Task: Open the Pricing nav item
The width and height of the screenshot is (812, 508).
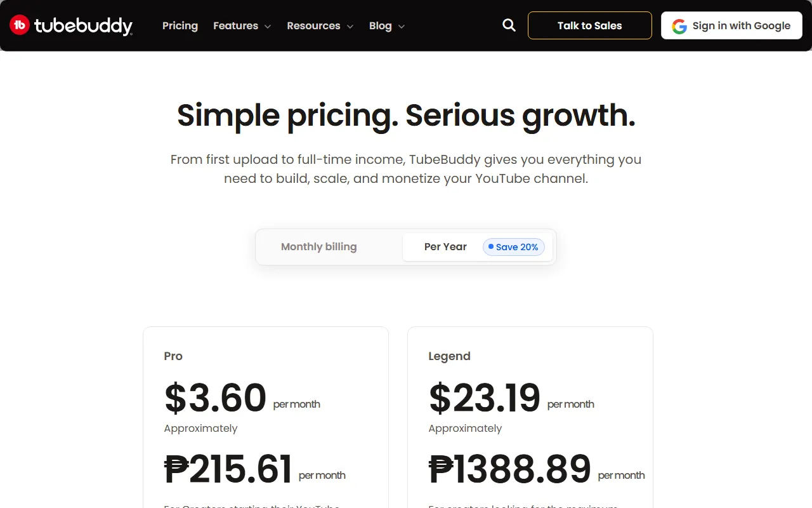Action: [180, 26]
